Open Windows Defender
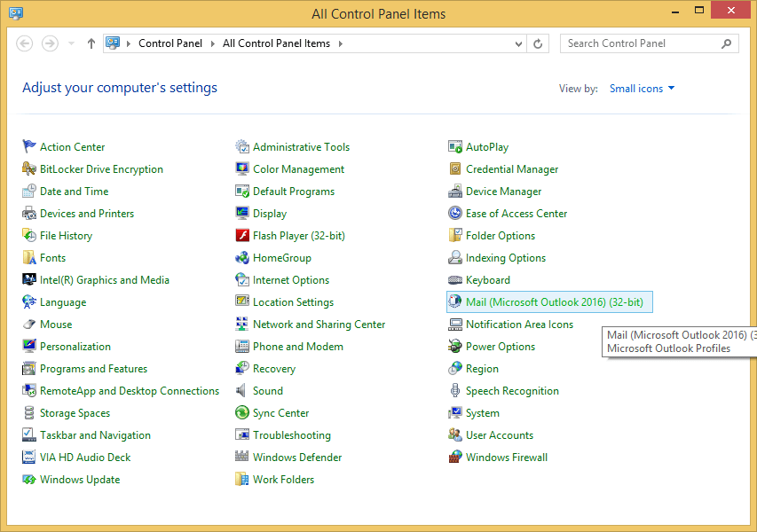The height and width of the screenshot is (532, 757). point(296,457)
